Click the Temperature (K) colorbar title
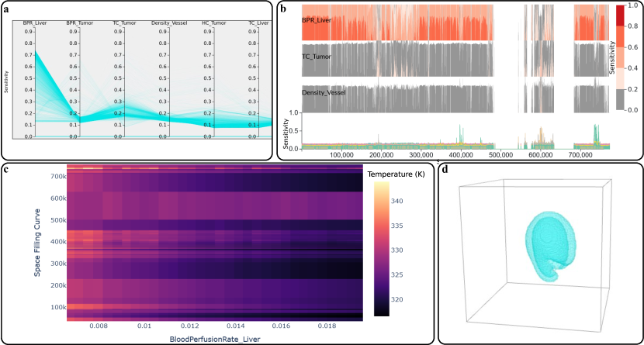 pyautogui.click(x=396, y=174)
